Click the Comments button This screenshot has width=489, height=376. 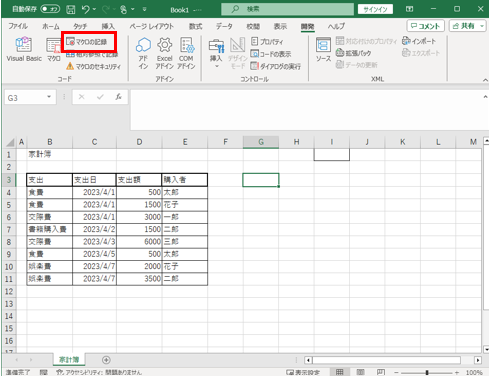[x=426, y=26]
